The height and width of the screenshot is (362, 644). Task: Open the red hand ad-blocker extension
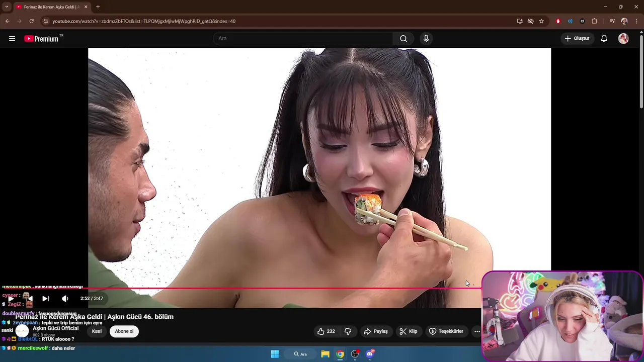(558, 21)
